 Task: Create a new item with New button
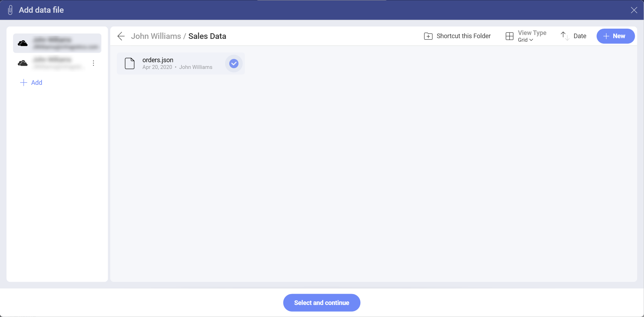[x=615, y=36]
